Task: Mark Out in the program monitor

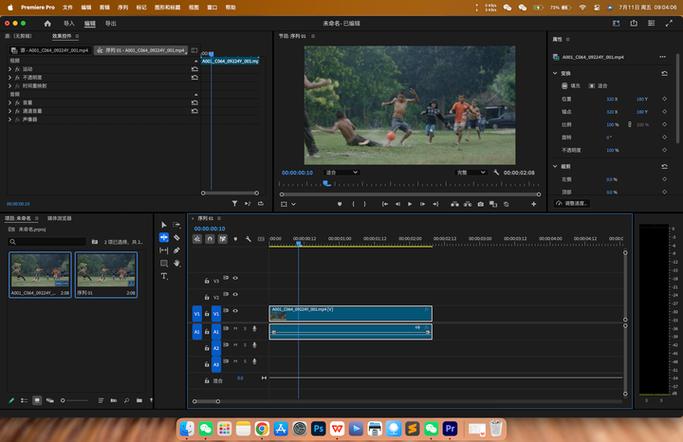Action: coord(365,204)
